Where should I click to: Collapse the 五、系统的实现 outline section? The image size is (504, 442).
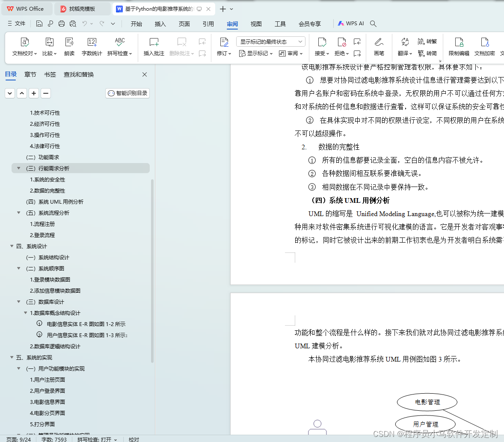click(x=12, y=357)
